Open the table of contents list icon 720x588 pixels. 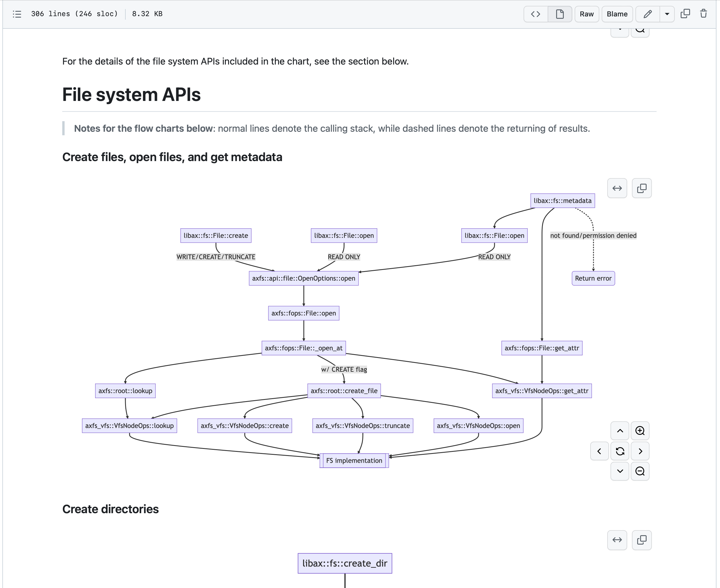[17, 14]
